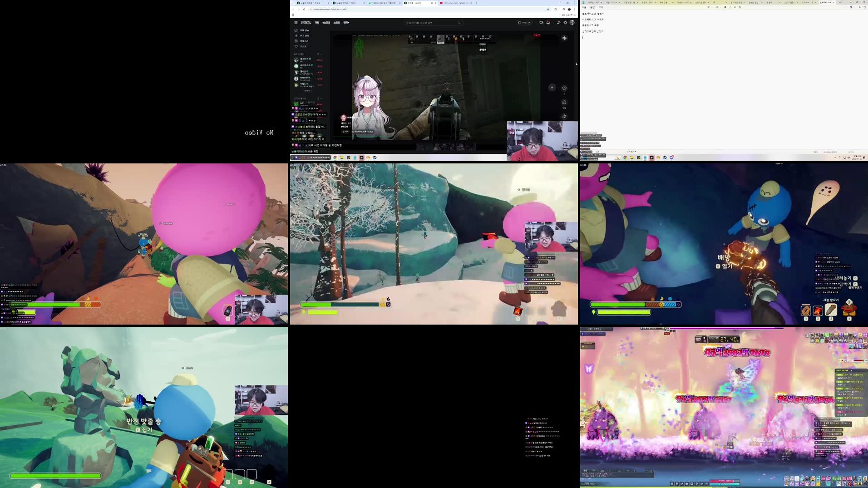The image size is (868, 488).
Task: Toggle the sun-shaped theme icon in site header
Action: point(565,22)
